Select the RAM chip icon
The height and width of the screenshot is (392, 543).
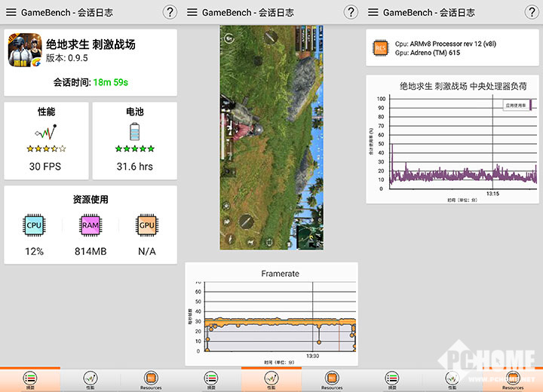(90, 225)
